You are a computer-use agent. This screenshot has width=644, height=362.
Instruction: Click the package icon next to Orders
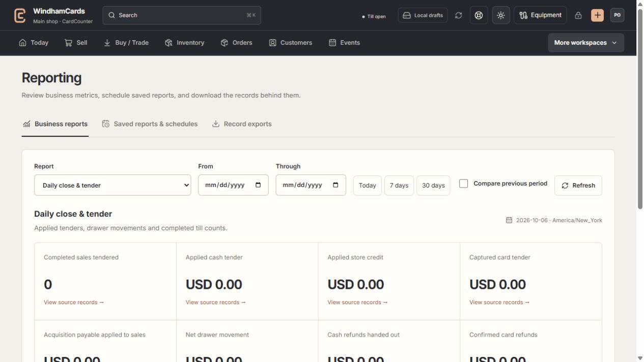225,43
